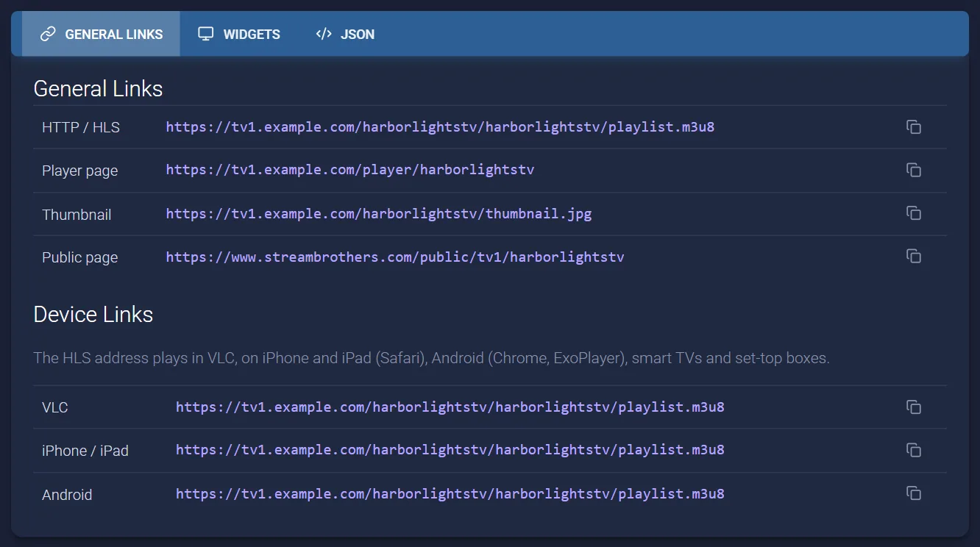Click the 'General Links' section heading
980x547 pixels.
point(98,89)
